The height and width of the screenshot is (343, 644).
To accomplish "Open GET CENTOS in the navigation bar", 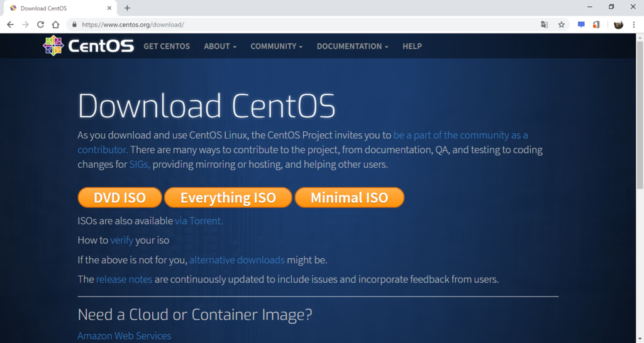I will point(167,46).
